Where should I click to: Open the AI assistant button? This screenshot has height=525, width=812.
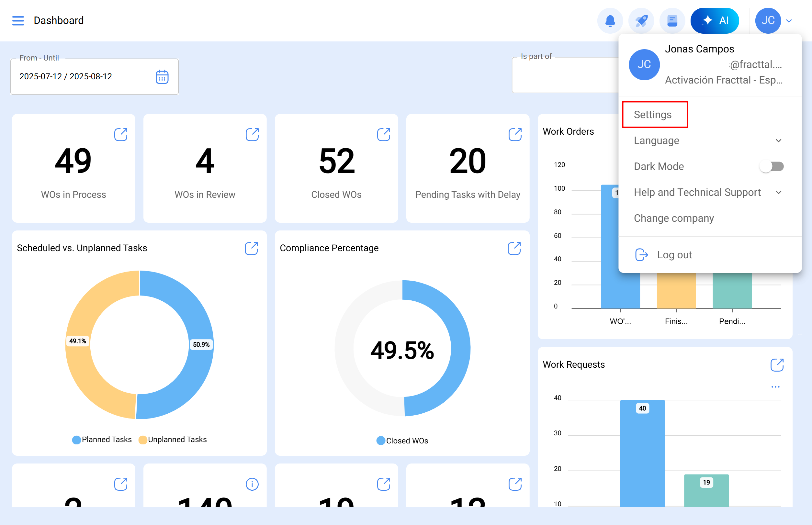715,20
